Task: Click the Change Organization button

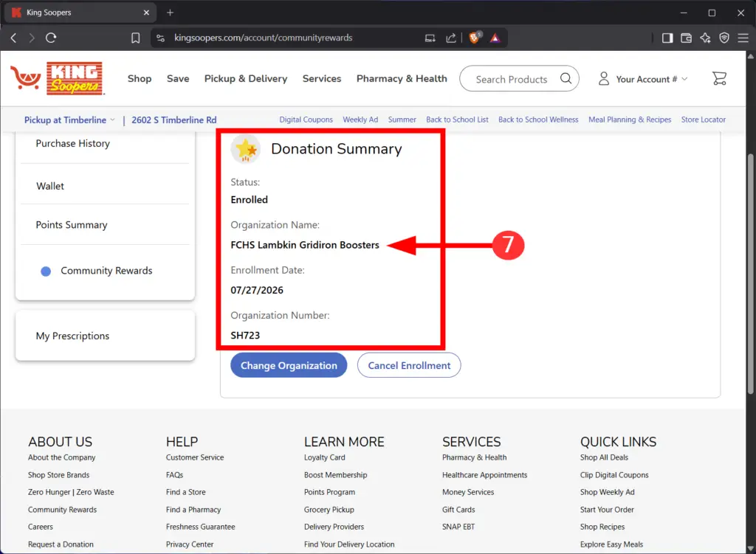Action: (289, 365)
